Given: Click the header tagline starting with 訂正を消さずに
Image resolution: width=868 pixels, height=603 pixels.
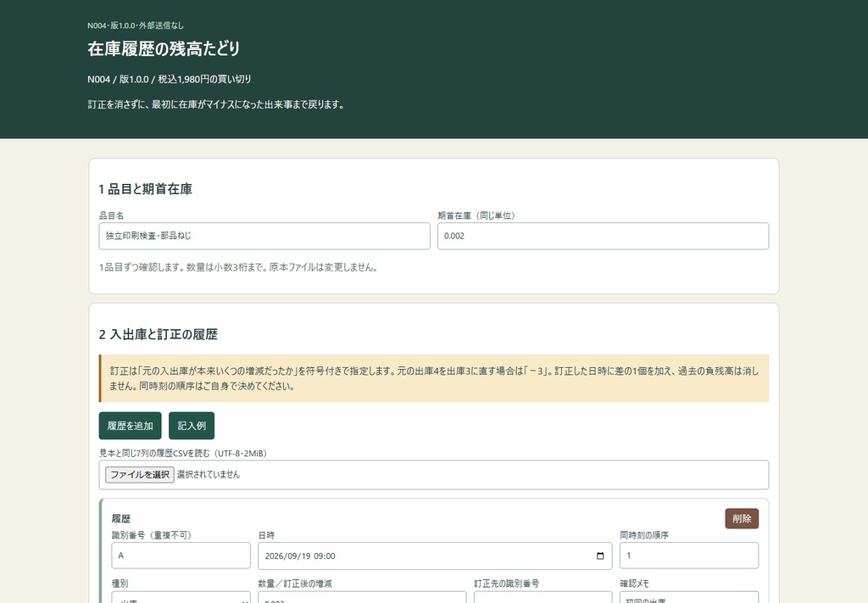Looking at the screenshot, I should (216, 104).
